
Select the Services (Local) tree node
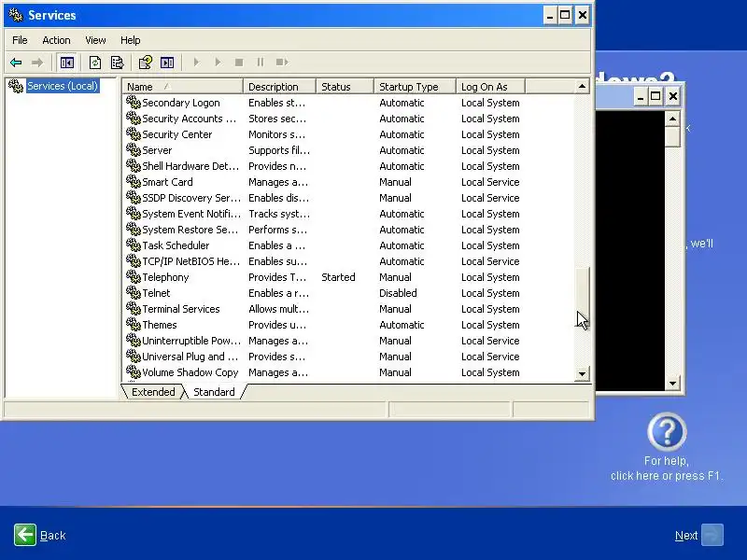coord(62,86)
